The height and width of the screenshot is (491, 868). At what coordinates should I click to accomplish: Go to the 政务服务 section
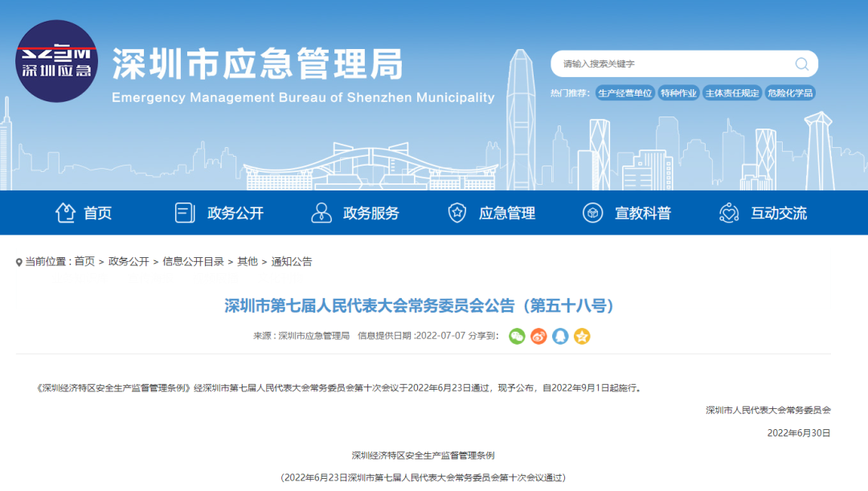coord(355,213)
